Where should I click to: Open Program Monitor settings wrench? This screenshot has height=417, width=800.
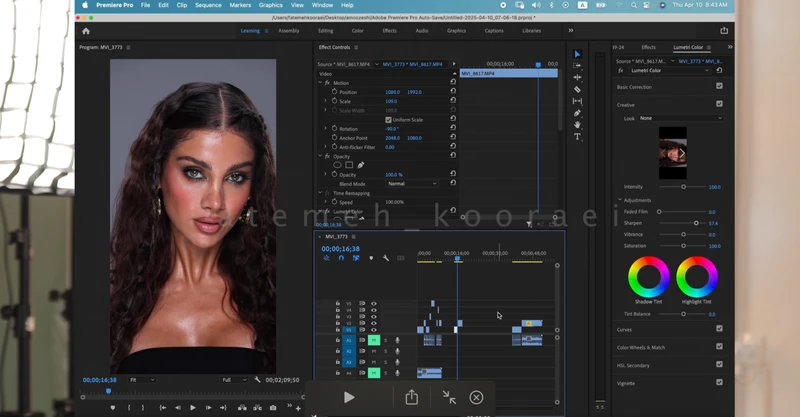[x=258, y=380]
